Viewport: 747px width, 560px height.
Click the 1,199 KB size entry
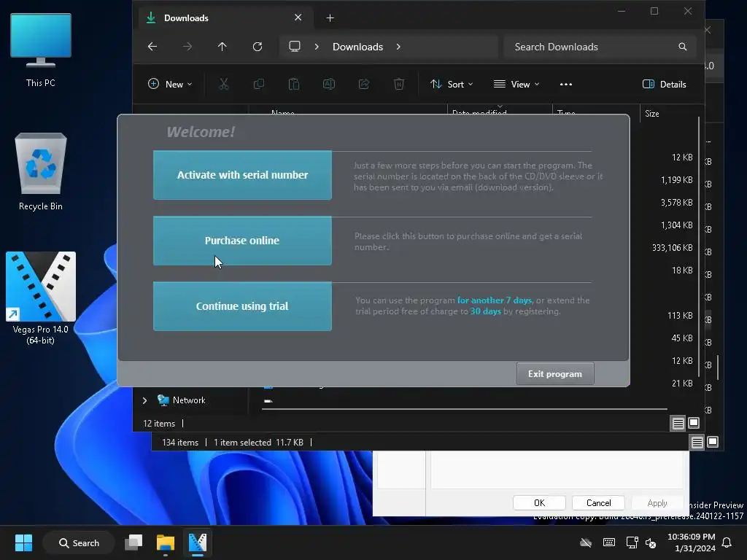pos(676,180)
